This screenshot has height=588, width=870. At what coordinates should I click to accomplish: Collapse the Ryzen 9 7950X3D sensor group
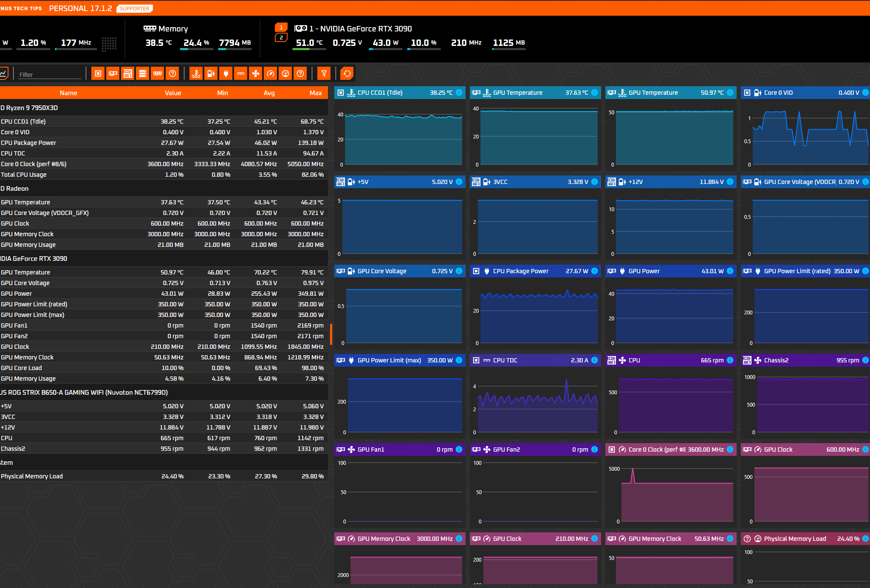point(164,108)
